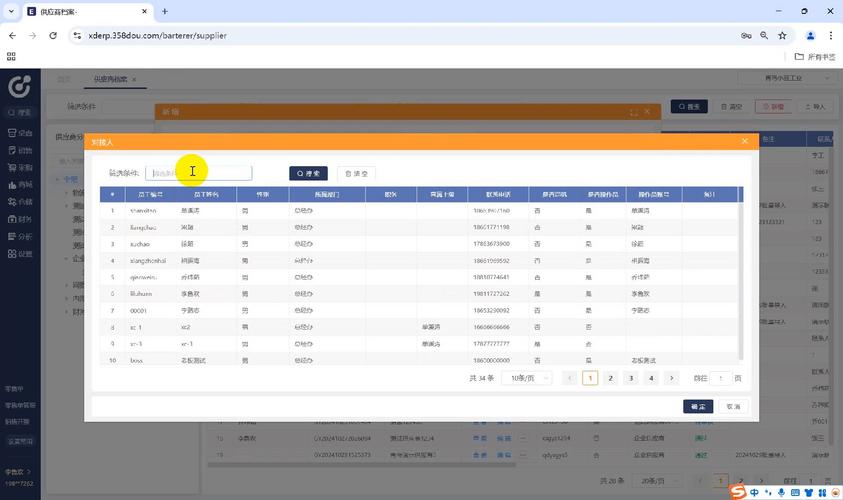Go back to the previous browser page
This screenshot has width=843, height=500.
12,35
